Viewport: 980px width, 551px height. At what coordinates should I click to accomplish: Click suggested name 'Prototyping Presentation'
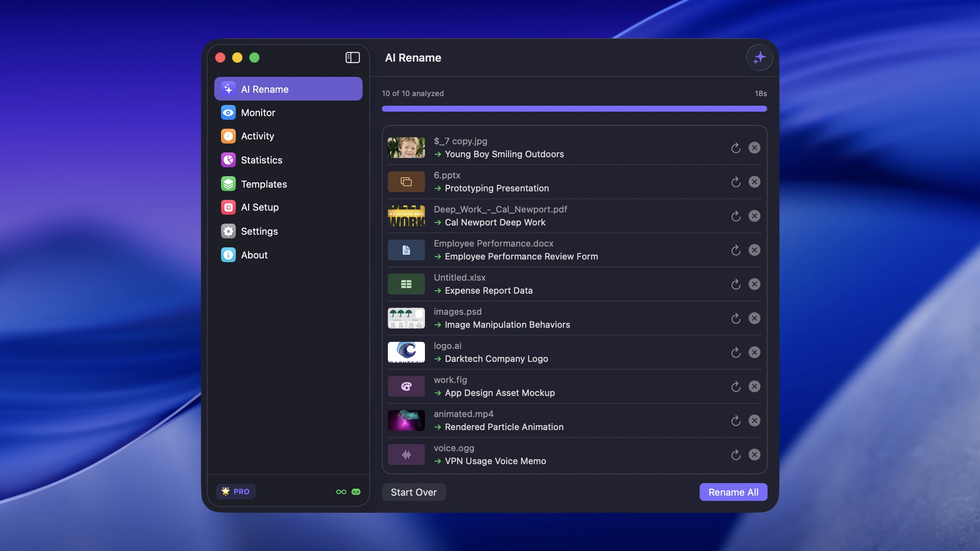coord(497,188)
